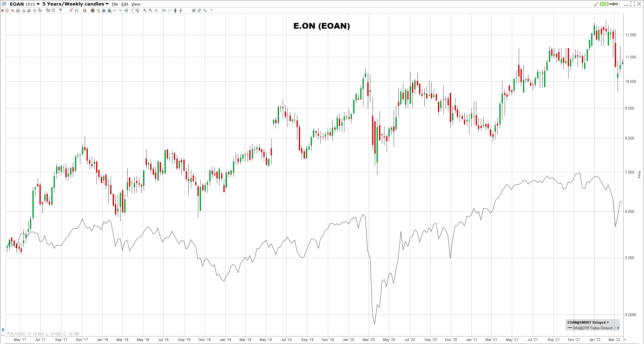Click the studies bar chart icon
644x344 pixels.
point(126,10)
